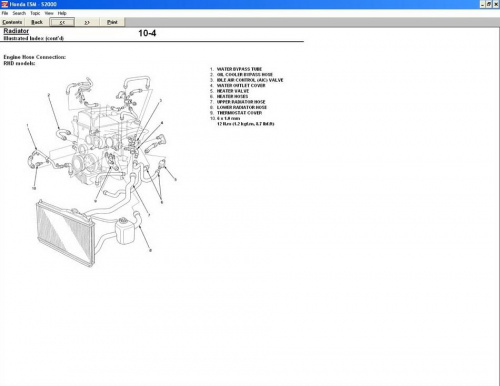Select Idle Air Control Valve list entry
This screenshot has height=386, width=500.
(250, 80)
